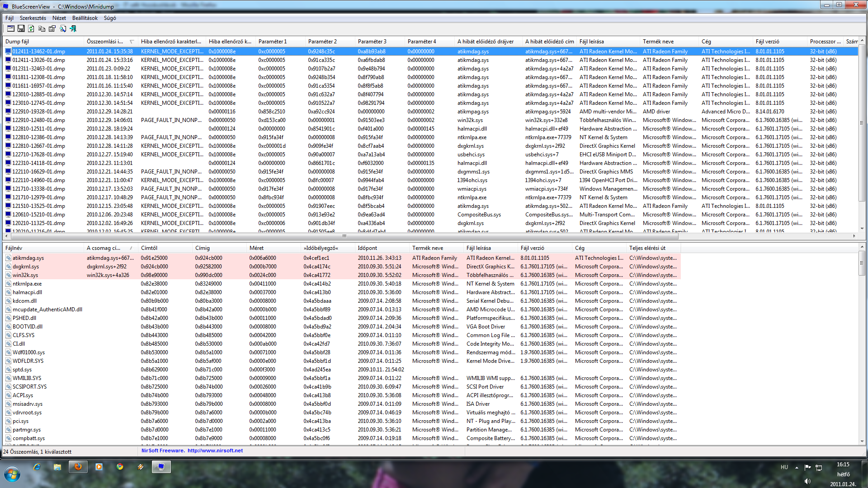Select sptd.sys in lower pane
The width and height of the screenshot is (868, 488).
pyautogui.click(x=22, y=370)
